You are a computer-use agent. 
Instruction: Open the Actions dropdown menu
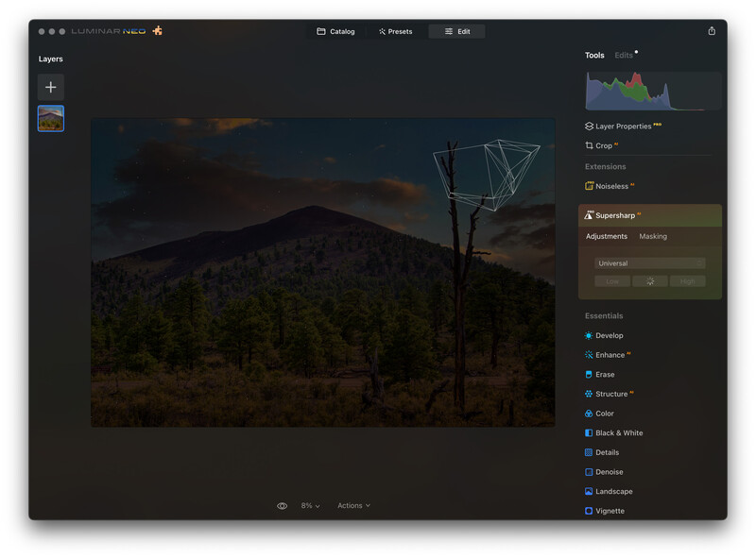353,505
